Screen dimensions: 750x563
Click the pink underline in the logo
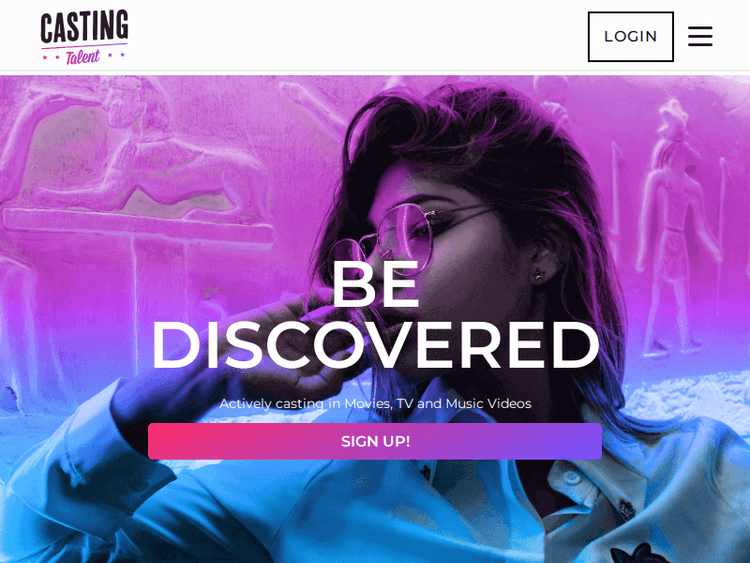(84, 46)
